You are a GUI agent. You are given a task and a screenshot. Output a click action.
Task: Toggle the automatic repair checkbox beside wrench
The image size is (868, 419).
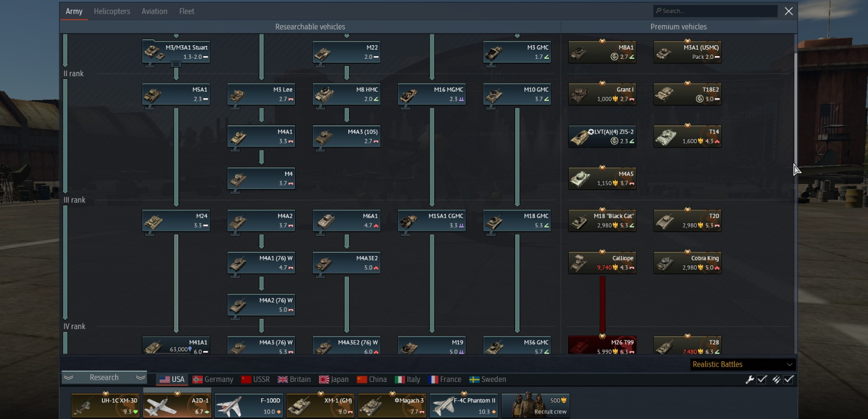(x=762, y=379)
